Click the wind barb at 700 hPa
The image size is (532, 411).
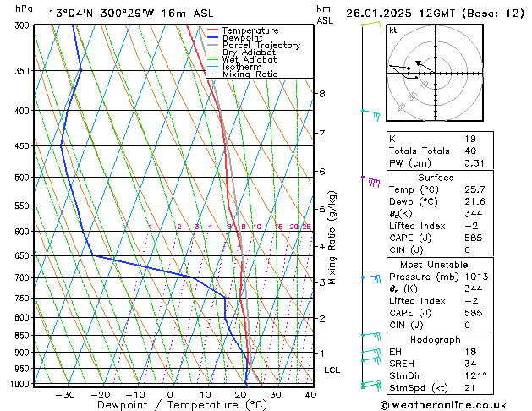coord(371,277)
